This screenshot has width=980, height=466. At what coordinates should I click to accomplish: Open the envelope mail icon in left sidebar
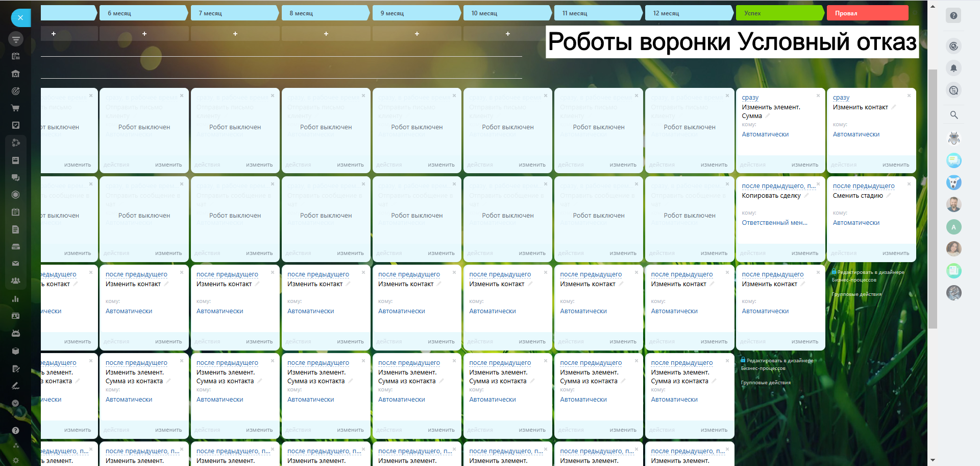(15, 264)
